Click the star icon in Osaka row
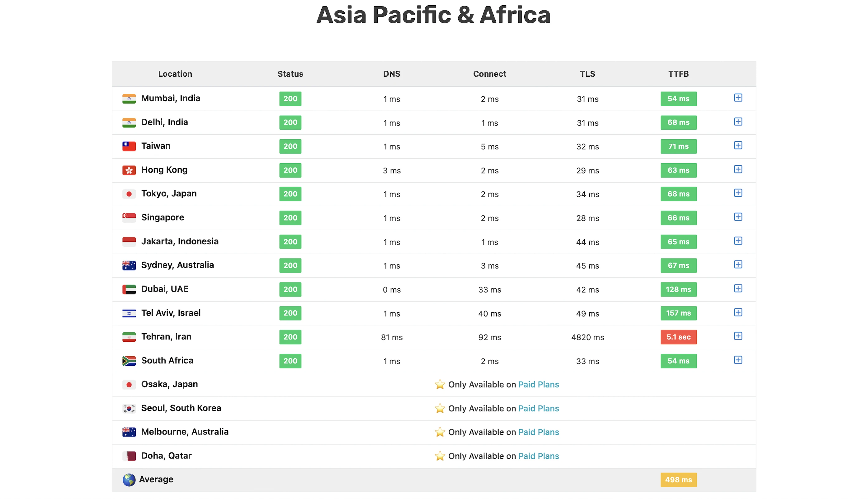The image size is (868, 499). click(440, 385)
